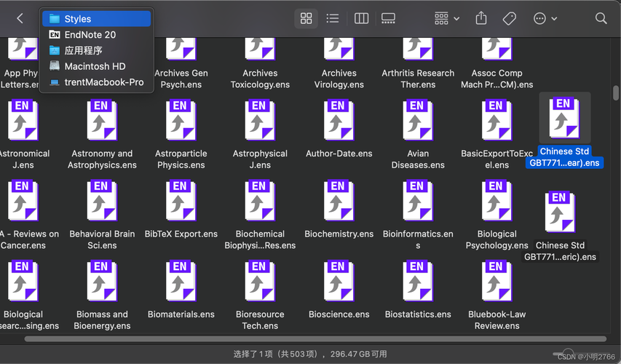Choose Macintosh HD in path menu
This screenshot has height=364, width=621.
(x=96, y=66)
